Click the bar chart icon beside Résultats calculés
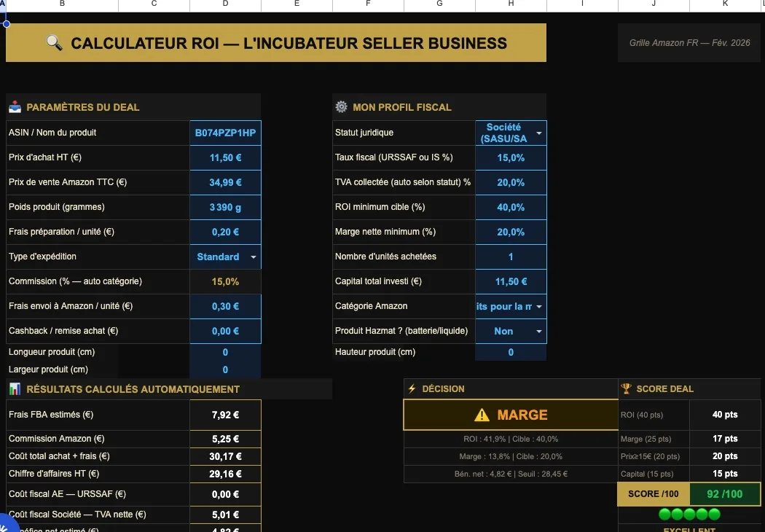The height and width of the screenshot is (532, 765). pyautogui.click(x=15, y=389)
